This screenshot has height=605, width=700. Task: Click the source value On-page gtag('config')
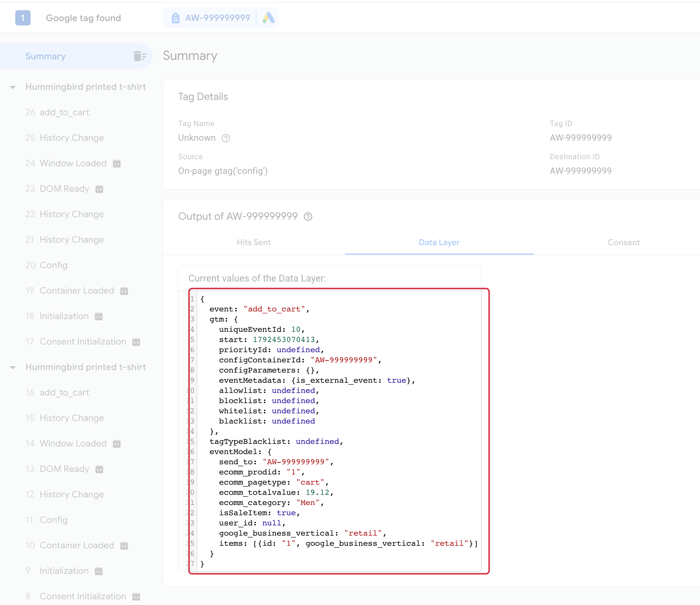coord(223,171)
